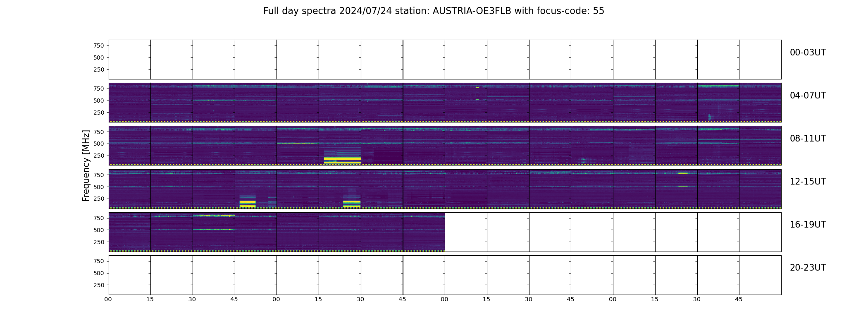This screenshot has height=331, width=868.
Task: Click the 250 tick of the 08-11UT row
Action: coord(99,156)
